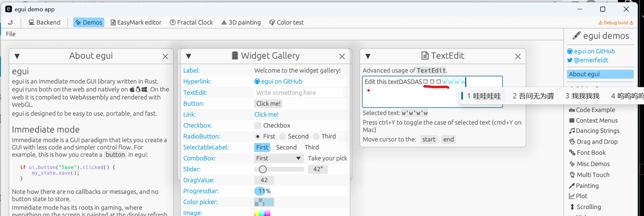This screenshot has width=644, height=216.
Task: Open the File menu
Action: point(11,34)
